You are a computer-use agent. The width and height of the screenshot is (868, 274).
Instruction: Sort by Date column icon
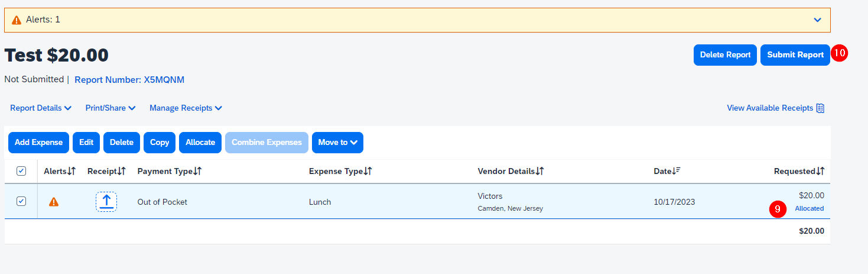click(x=677, y=171)
